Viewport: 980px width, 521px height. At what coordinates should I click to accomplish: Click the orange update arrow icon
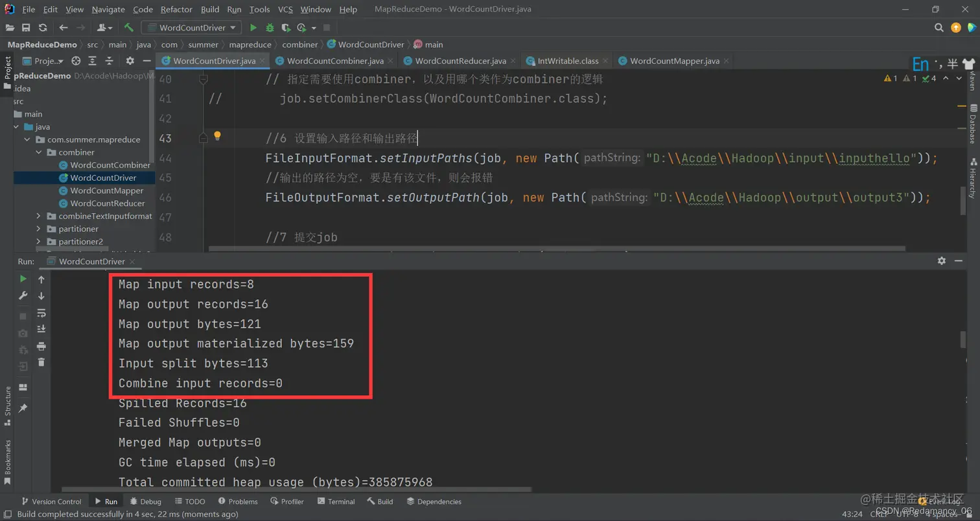[x=955, y=28]
